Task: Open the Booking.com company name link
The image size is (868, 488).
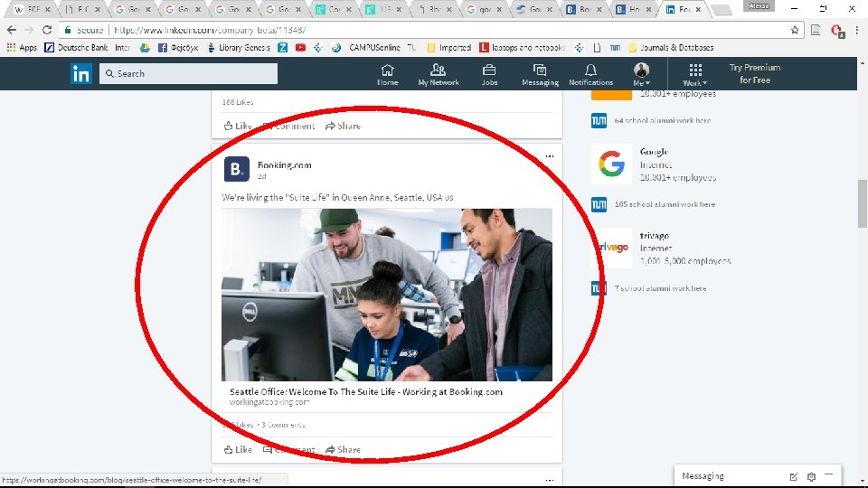Action: click(285, 164)
